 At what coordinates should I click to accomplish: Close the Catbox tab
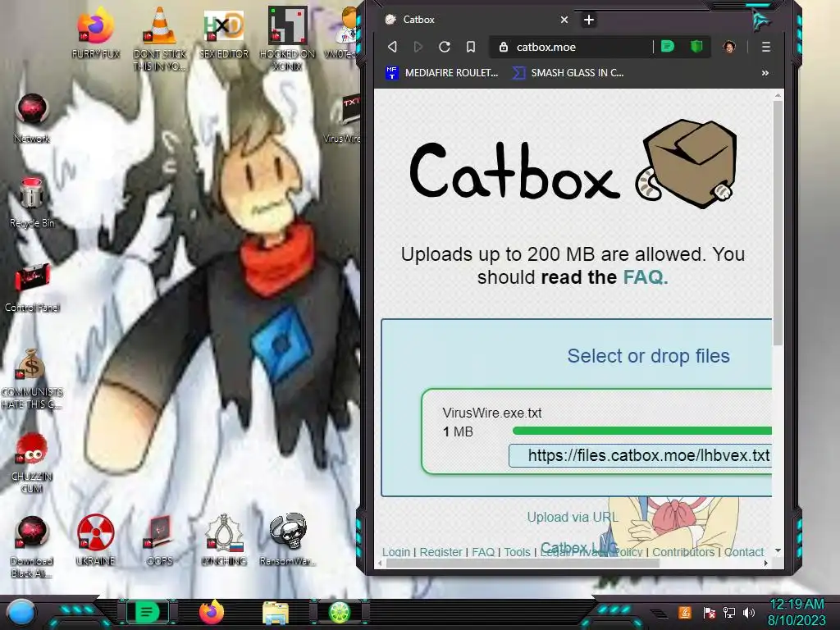[564, 20]
